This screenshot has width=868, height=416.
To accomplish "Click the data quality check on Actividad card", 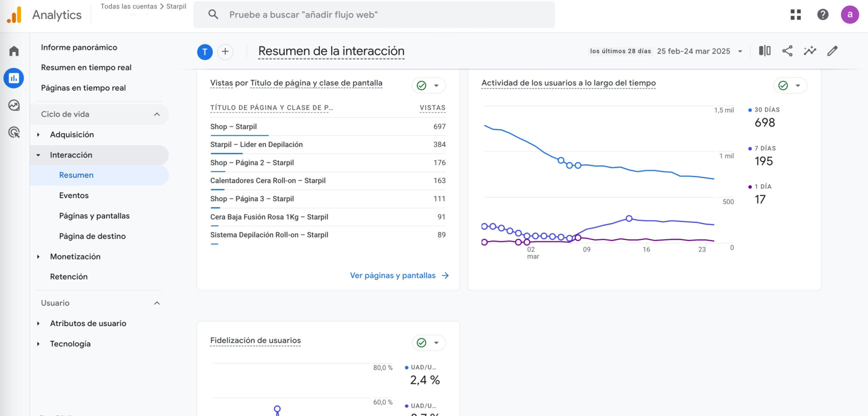I will pyautogui.click(x=783, y=86).
